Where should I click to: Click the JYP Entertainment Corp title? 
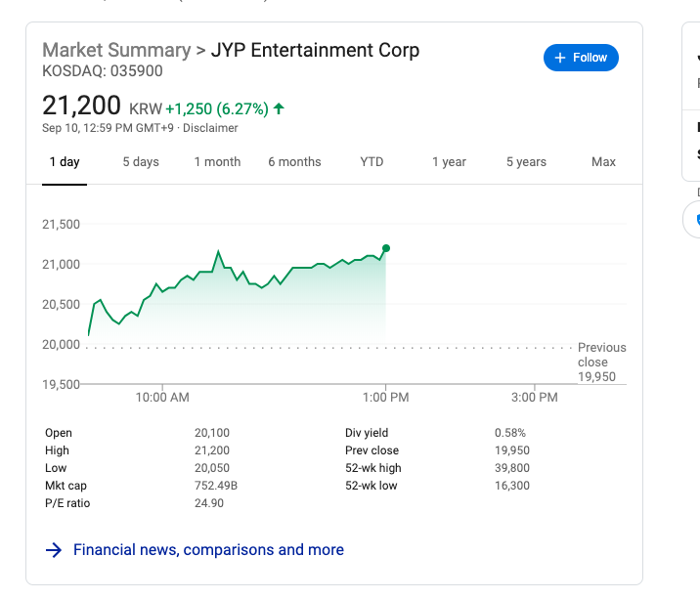point(315,50)
